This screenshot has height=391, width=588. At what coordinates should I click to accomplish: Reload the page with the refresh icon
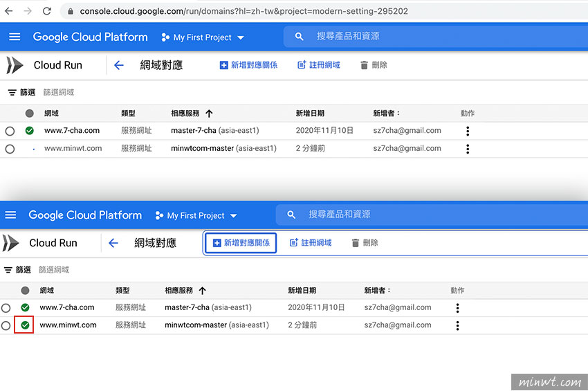tap(47, 11)
